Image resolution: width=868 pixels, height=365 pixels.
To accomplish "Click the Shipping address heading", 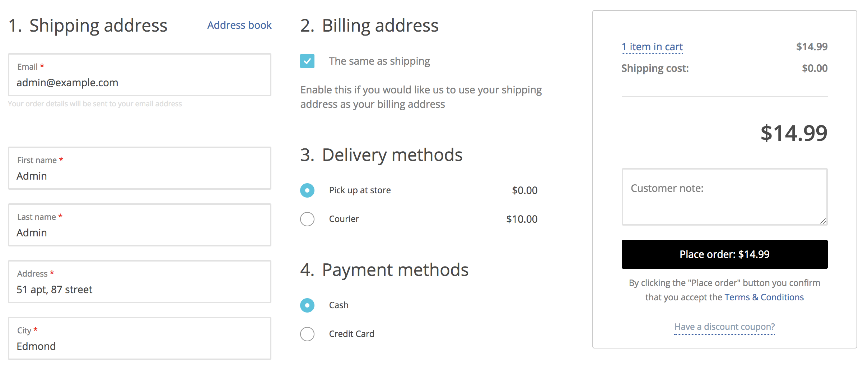I will (x=88, y=25).
